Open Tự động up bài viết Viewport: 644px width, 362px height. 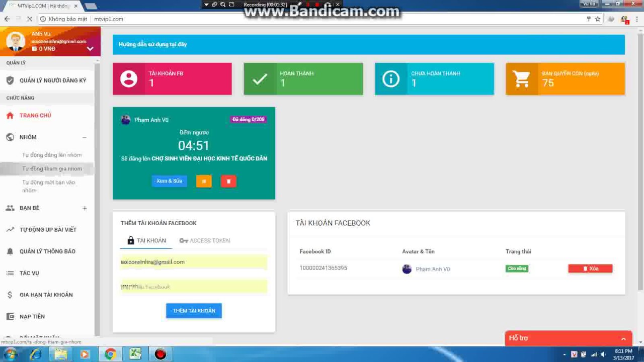click(x=48, y=229)
